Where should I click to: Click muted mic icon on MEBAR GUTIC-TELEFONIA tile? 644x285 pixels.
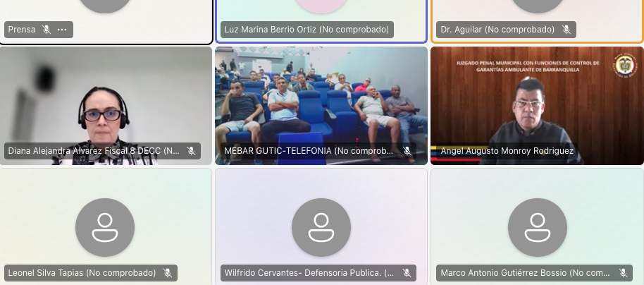(407, 151)
